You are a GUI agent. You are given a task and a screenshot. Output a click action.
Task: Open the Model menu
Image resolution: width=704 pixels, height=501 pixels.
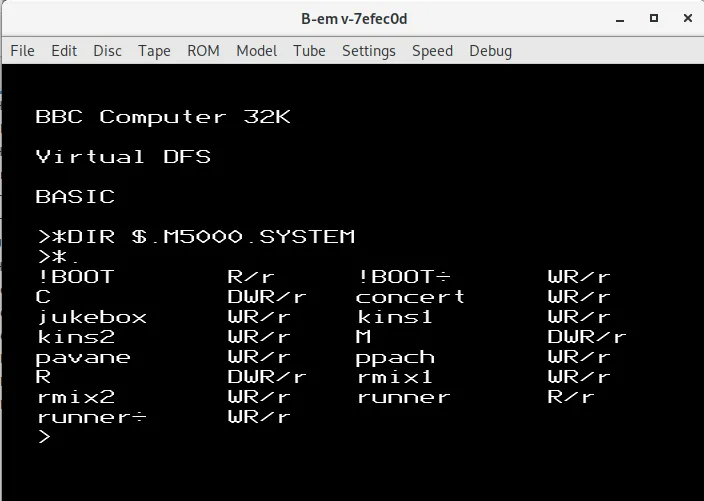[256, 51]
